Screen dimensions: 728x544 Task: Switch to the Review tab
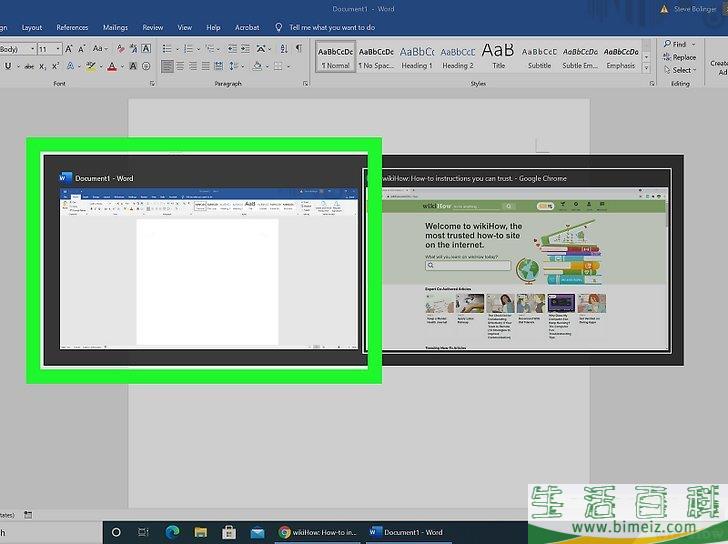coord(153,27)
